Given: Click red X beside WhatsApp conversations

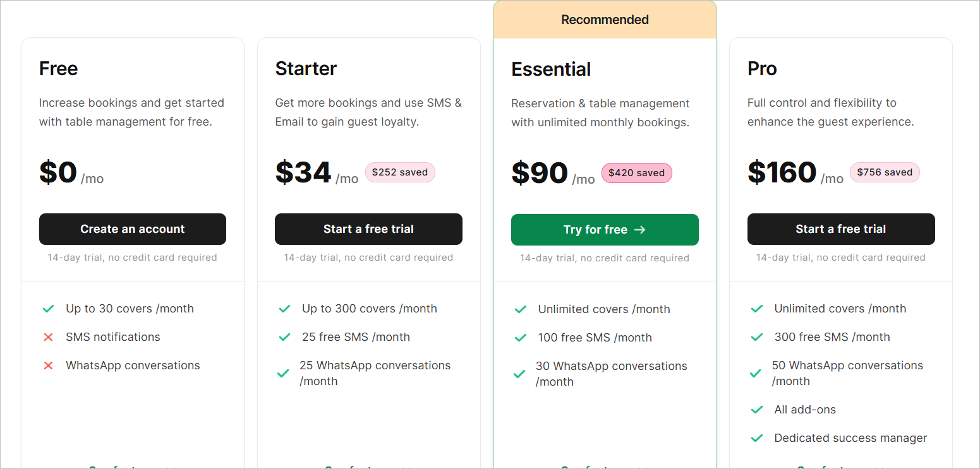Looking at the screenshot, I should coord(48,365).
